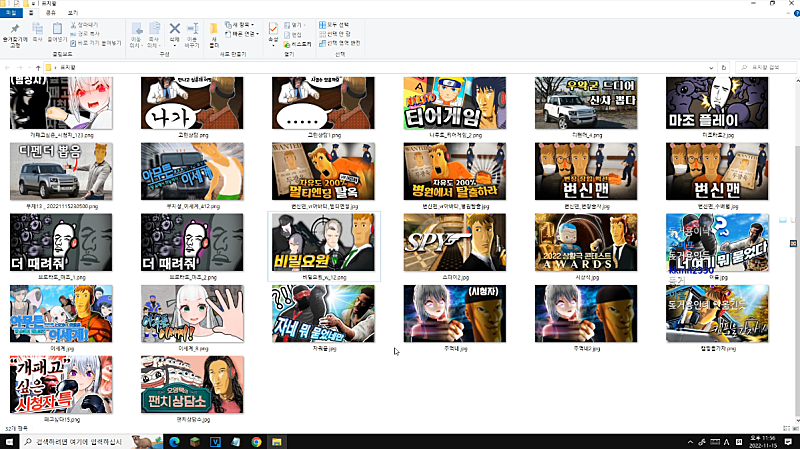This screenshot has width=800, height=449.
Task: Open Properties using the checkmark icon
Action: [x=273, y=30]
